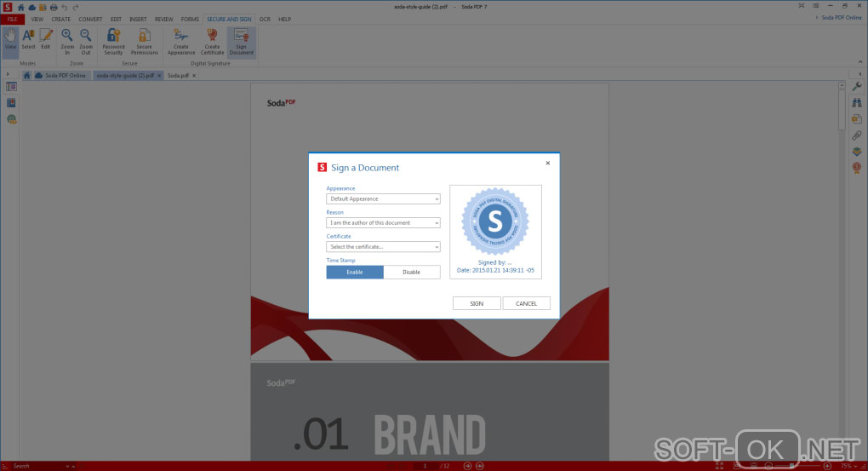Switch to the VIEW ribbon tab
Viewport: 868px width, 471px height.
(x=37, y=20)
